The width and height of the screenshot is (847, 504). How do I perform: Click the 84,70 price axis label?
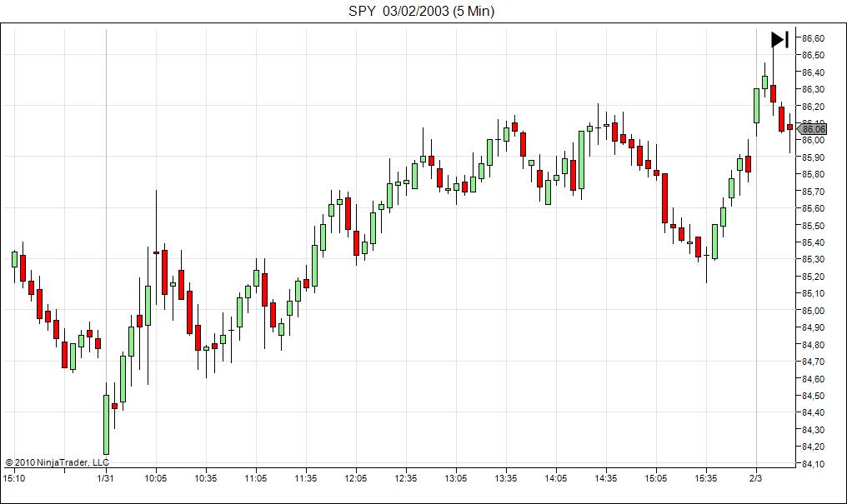click(x=813, y=362)
